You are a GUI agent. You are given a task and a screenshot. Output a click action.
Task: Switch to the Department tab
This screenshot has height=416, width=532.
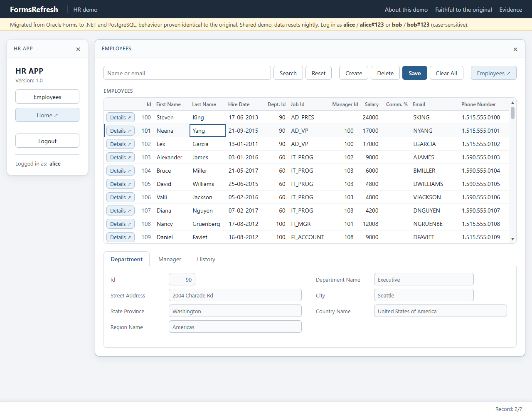click(x=126, y=259)
